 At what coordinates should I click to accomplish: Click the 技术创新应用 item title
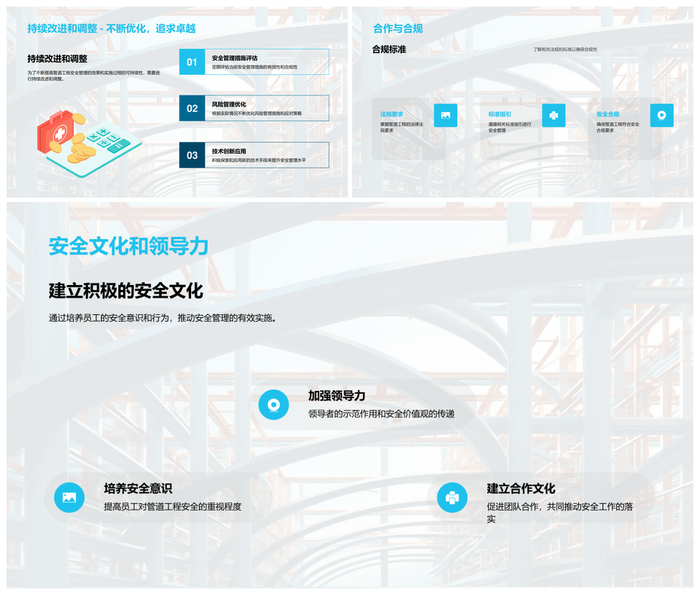click(x=229, y=151)
